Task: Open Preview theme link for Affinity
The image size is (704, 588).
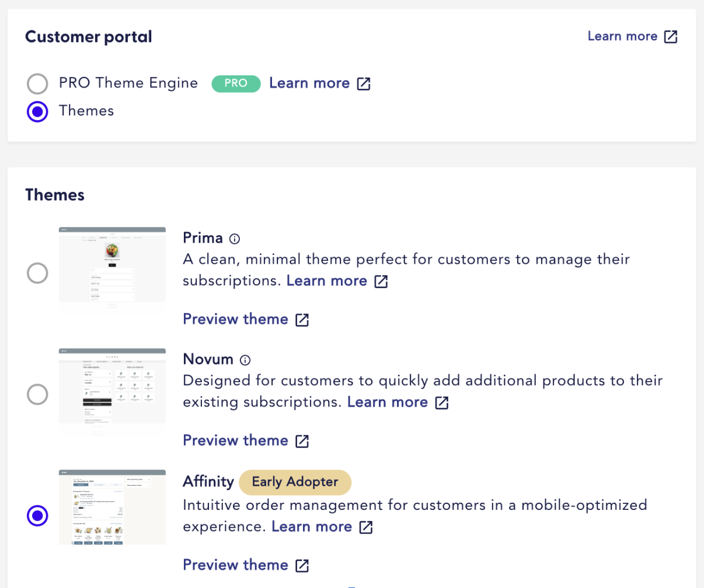Action: [235, 565]
